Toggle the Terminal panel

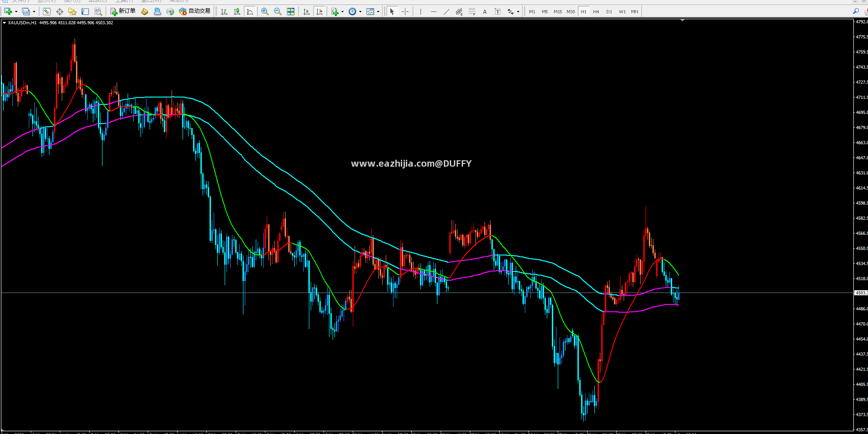coord(85,11)
